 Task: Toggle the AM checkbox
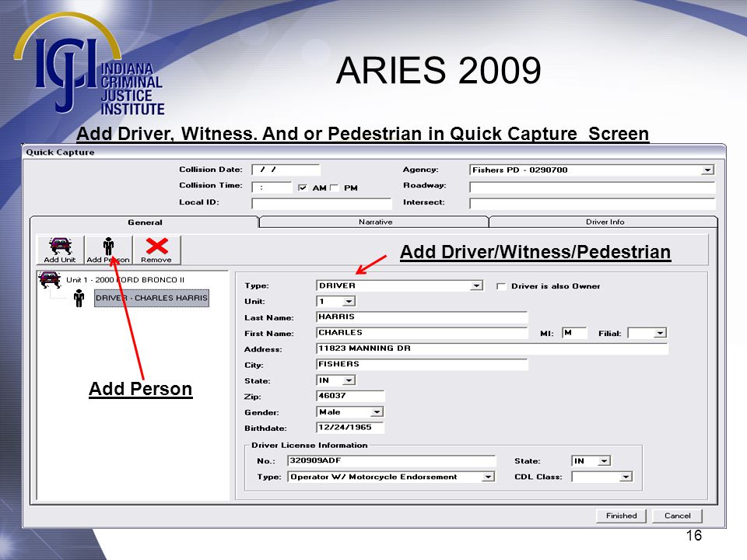tap(302, 187)
